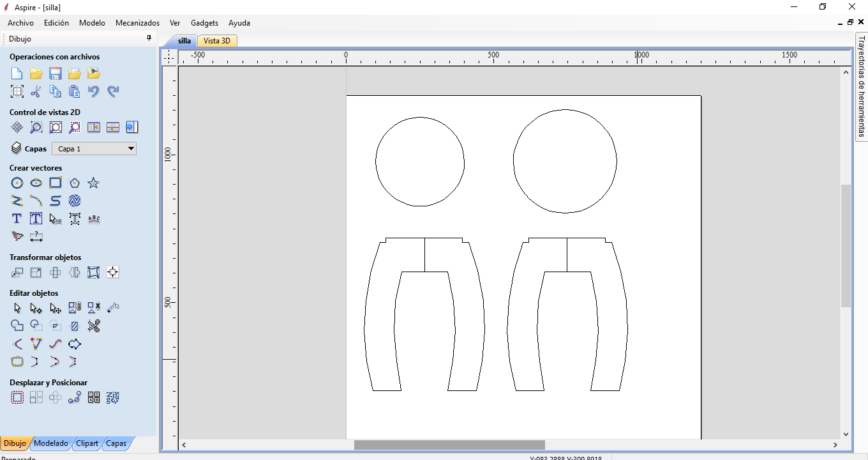The image size is (868, 460).
Task: Select the Draw Star tool
Action: tap(94, 183)
